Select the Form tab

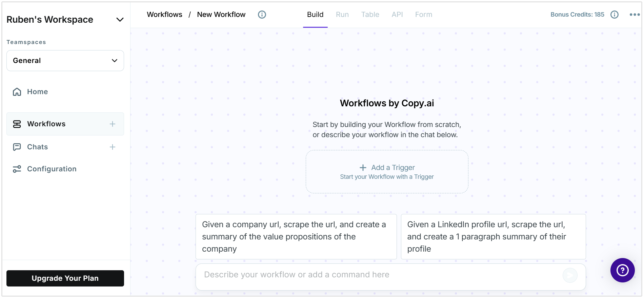coord(423,15)
